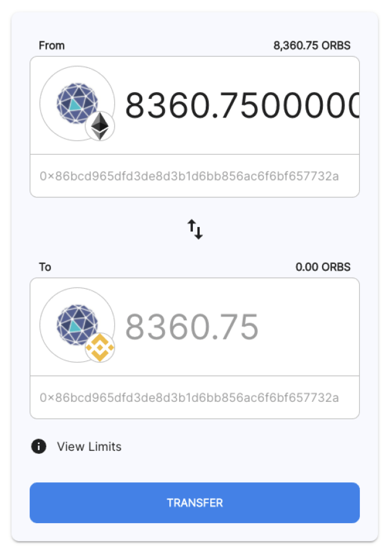Select the Ethereum network badge
Screen dimensions: 392x554
point(100,126)
